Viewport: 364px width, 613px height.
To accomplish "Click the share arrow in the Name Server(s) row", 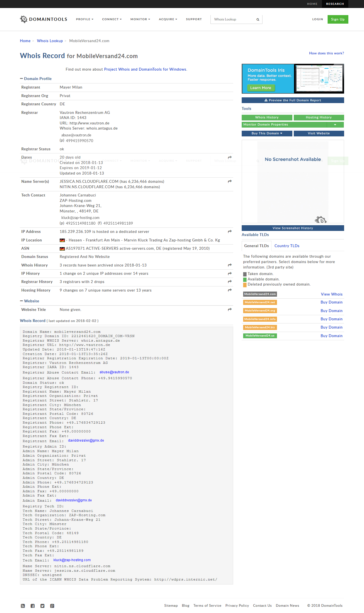I will click(x=230, y=181).
